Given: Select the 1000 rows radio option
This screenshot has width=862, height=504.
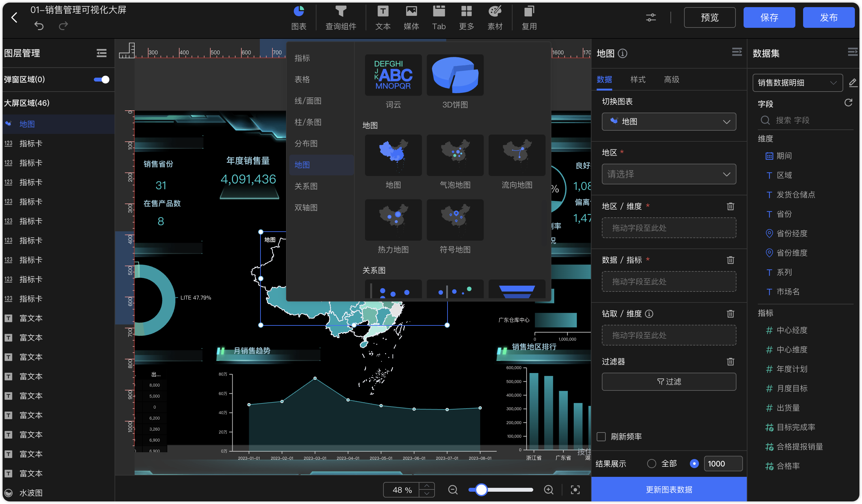Looking at the screenshot, I should coord(694,463).
